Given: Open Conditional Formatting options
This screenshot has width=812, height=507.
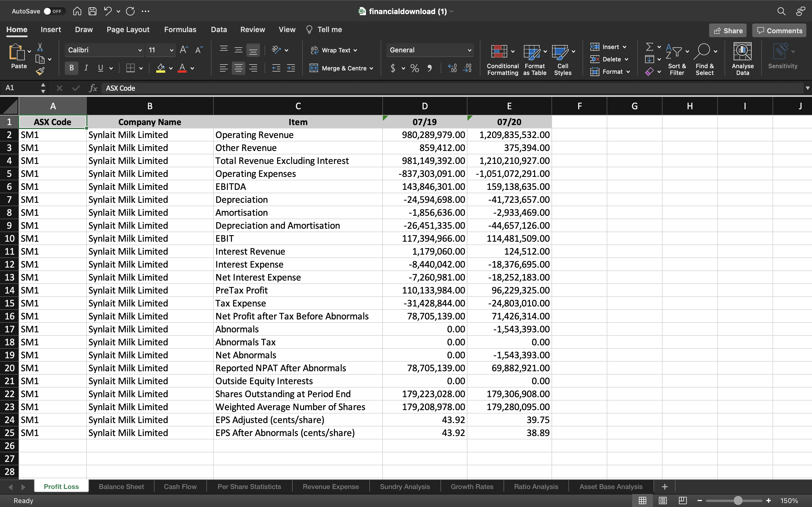Looking at the screenshot, I should (501, 59).
